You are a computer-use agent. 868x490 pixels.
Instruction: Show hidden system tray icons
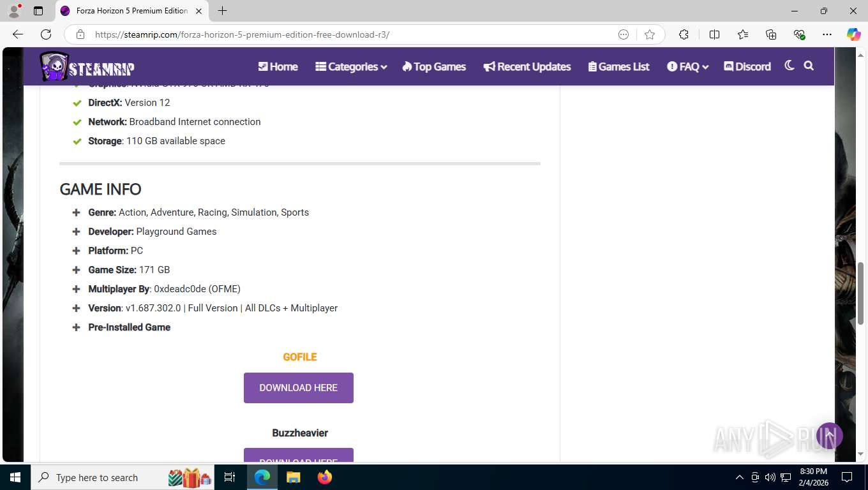[740, 477]
